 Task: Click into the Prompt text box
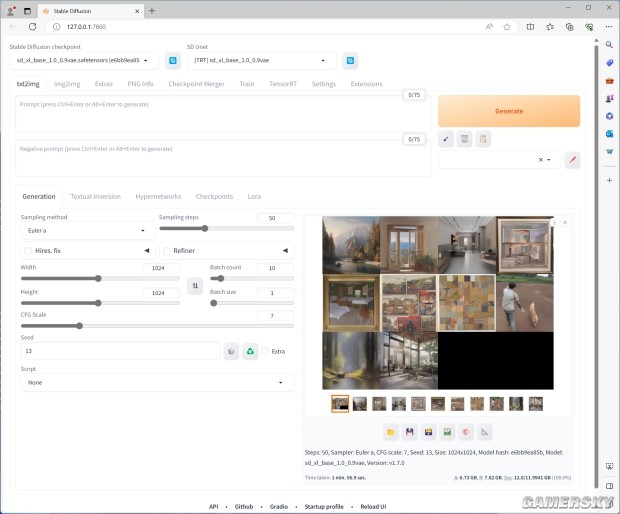223,114
